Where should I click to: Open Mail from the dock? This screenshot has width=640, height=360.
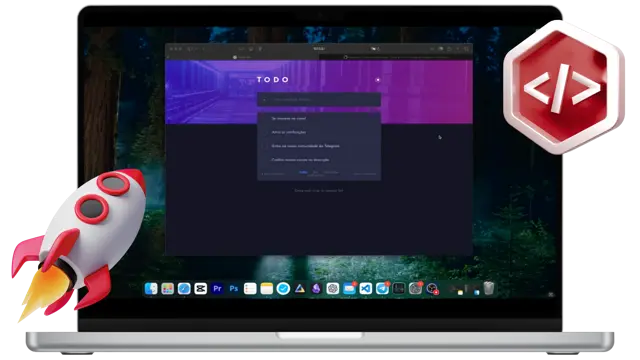[349, 289]
